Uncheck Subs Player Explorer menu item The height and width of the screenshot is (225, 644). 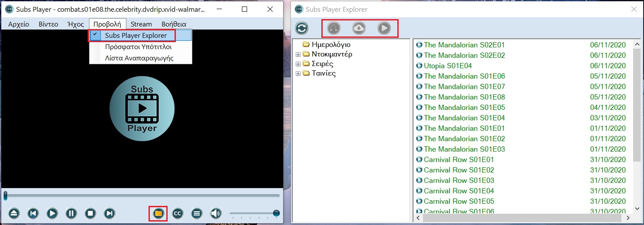pyautogui.click(x=136, y=35)
